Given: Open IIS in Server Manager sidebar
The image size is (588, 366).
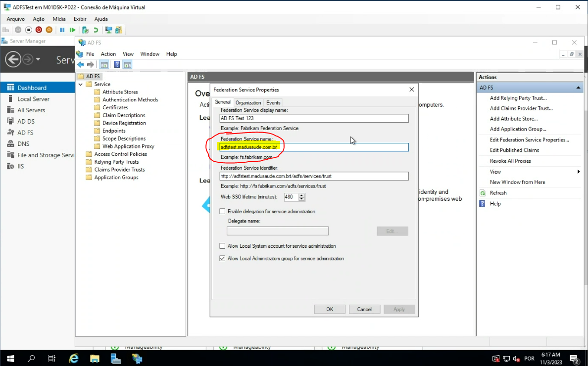Looking at the screenshot, I should (x=38, y=166).
